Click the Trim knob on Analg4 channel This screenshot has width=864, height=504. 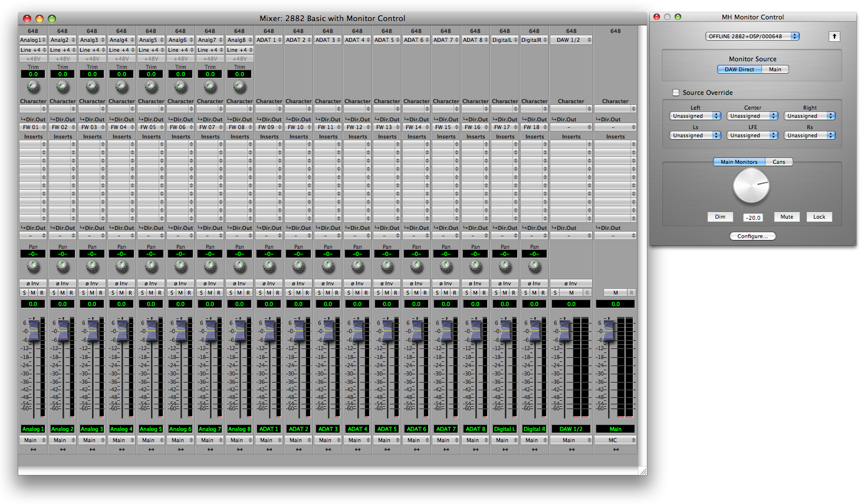122,87
